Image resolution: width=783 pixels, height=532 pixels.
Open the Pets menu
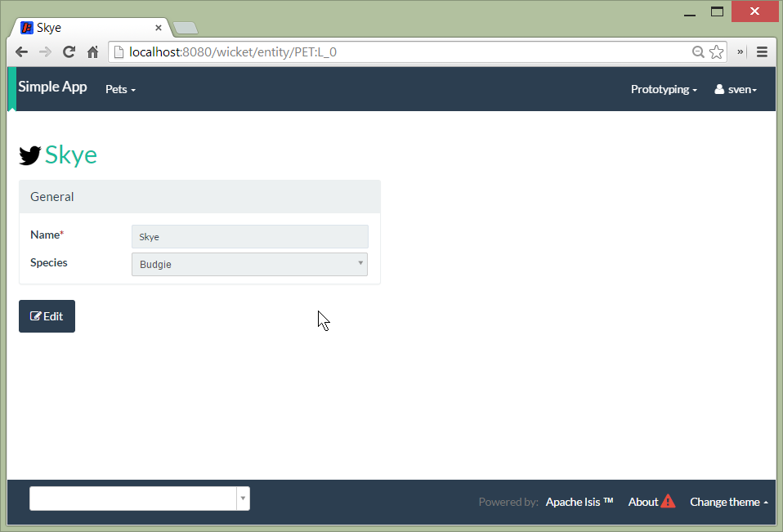click(120, 89)
